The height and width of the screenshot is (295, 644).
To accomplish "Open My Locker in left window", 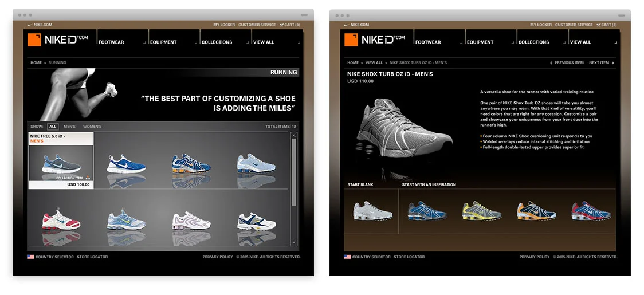I will [x=224, y=25].
